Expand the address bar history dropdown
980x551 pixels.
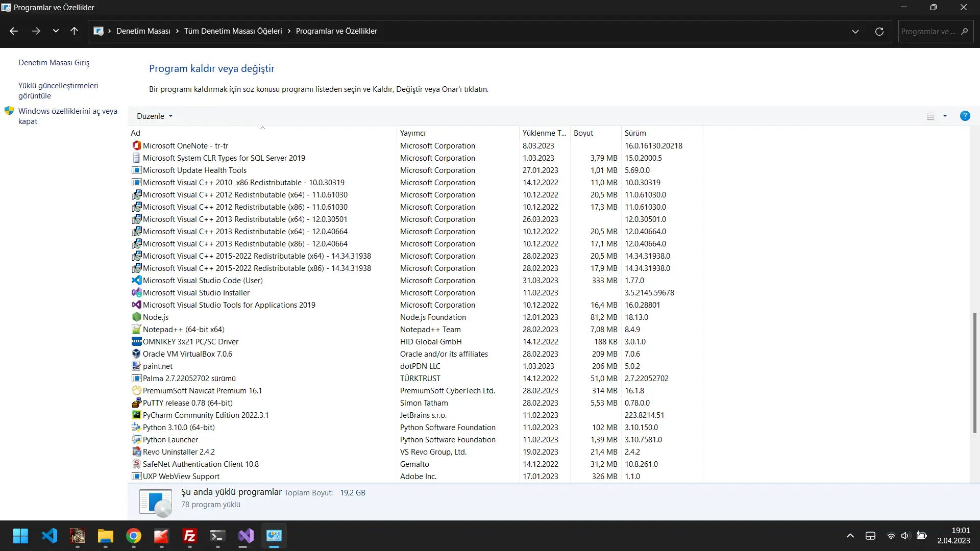pos(855,32)
